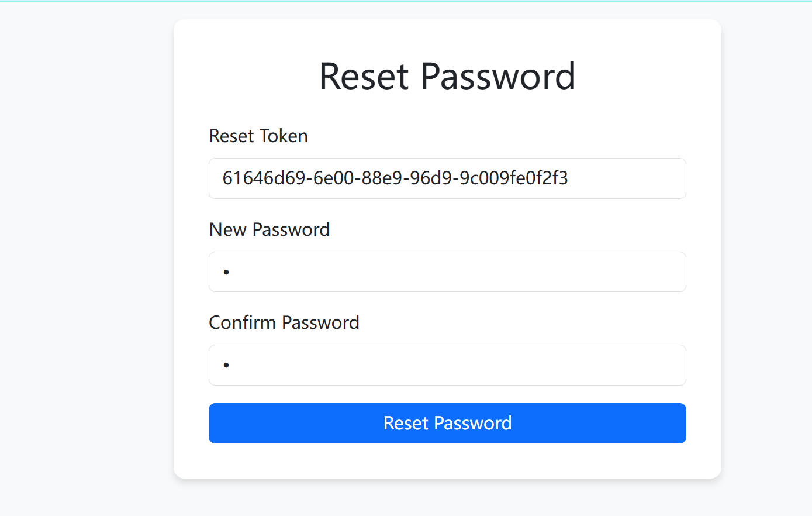Click the empty right side of Confirm Password field

pos(631,365)
